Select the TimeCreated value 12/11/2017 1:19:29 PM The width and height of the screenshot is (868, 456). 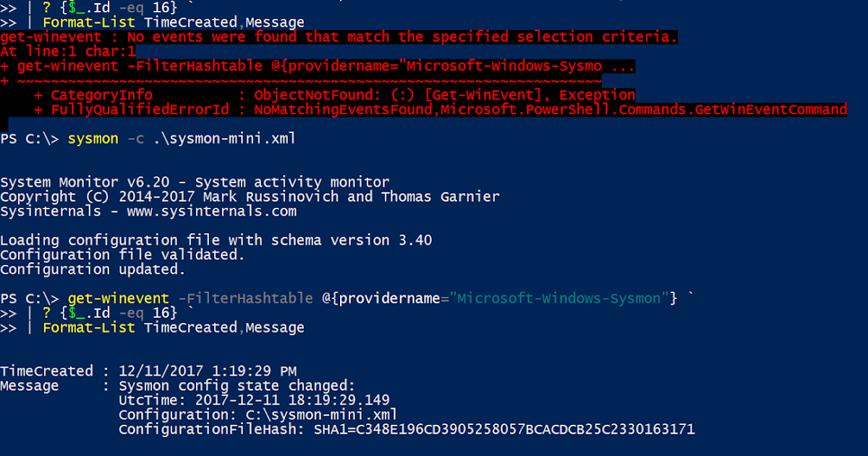coord(208,371)
